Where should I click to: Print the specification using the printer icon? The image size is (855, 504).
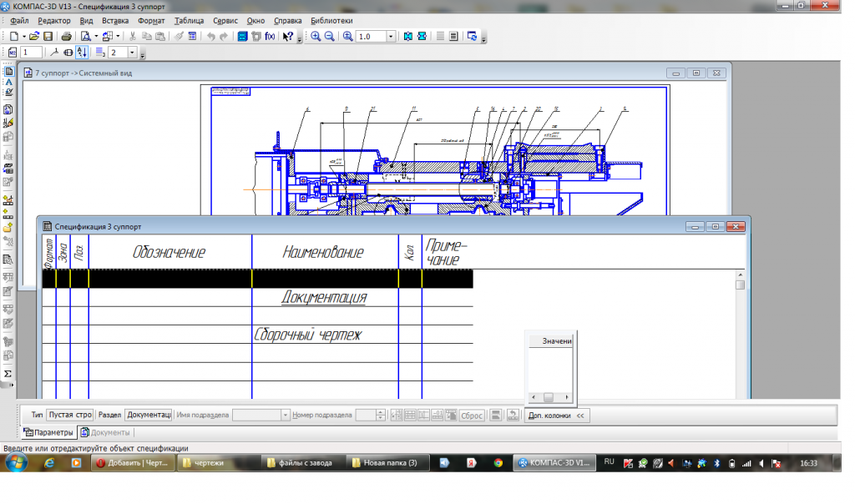(x=67, y=37)
